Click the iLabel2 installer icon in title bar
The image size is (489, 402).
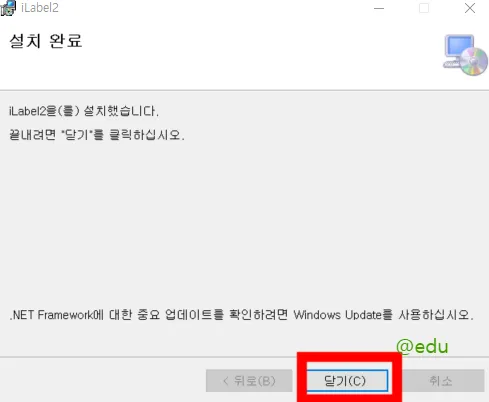8,8
